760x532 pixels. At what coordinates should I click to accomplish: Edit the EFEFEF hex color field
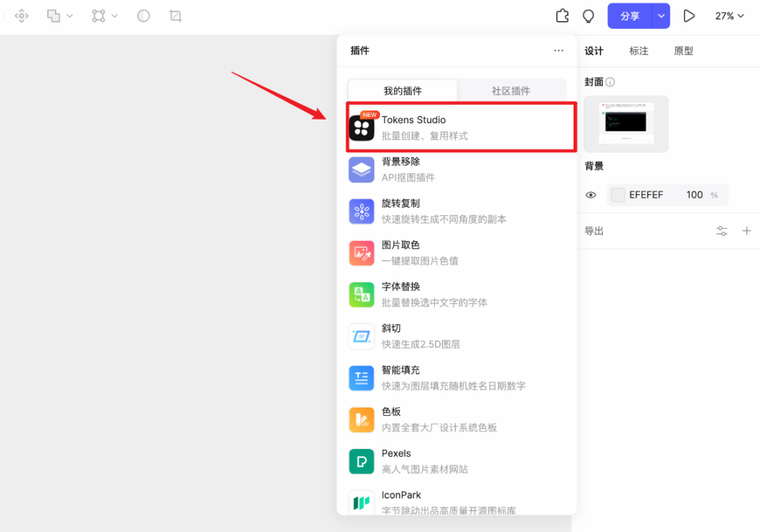click(x=646, y=195)
